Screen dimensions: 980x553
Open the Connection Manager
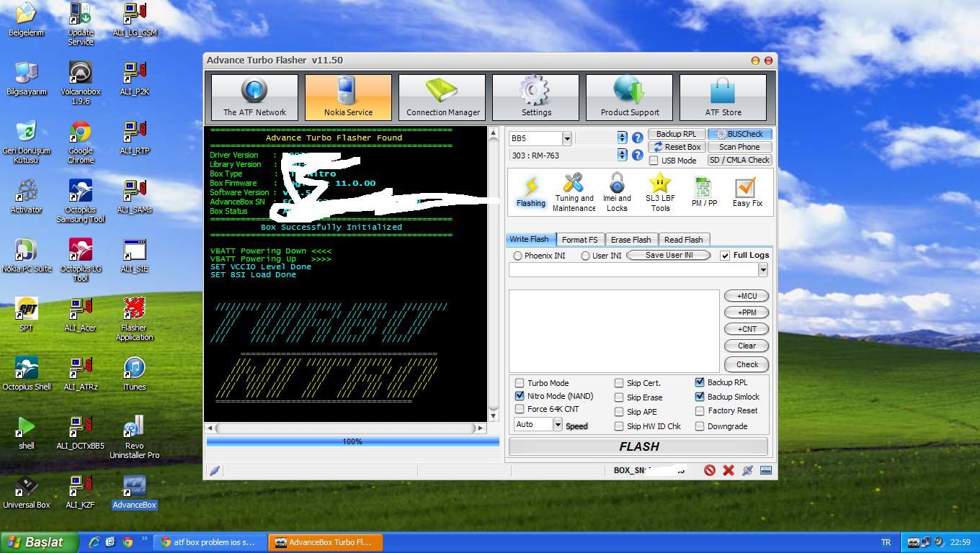(x=442, y=97)
